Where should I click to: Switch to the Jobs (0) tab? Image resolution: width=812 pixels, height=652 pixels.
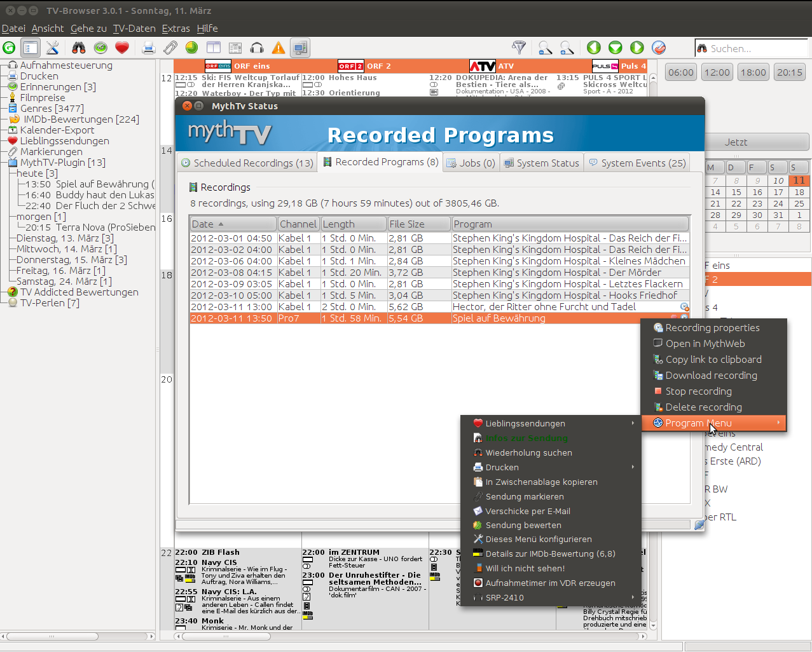coord(471,163)
